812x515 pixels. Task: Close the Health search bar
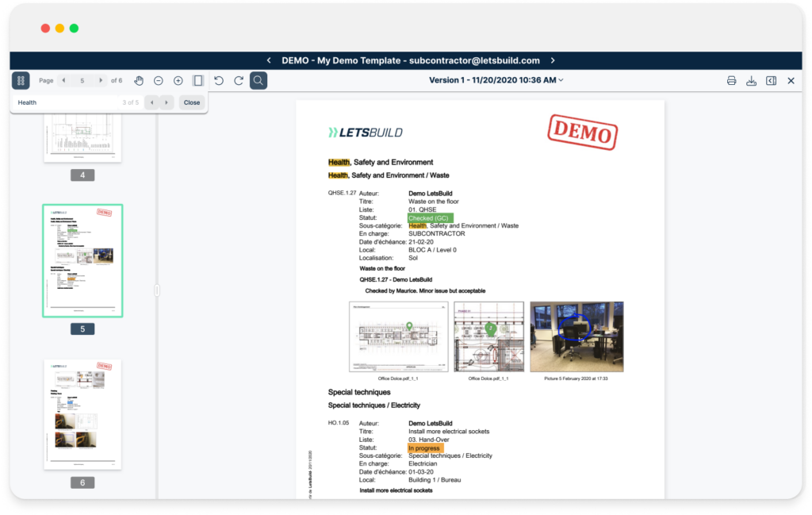pos(191,102)
